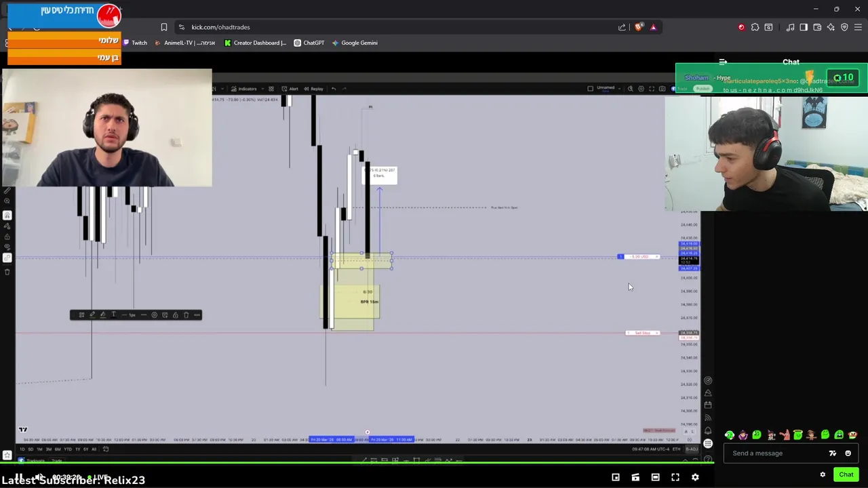The width and height of the screenshot is (868, 488).
Task: Open the browser extensions puzzle icon
Action: pos(755,27)
